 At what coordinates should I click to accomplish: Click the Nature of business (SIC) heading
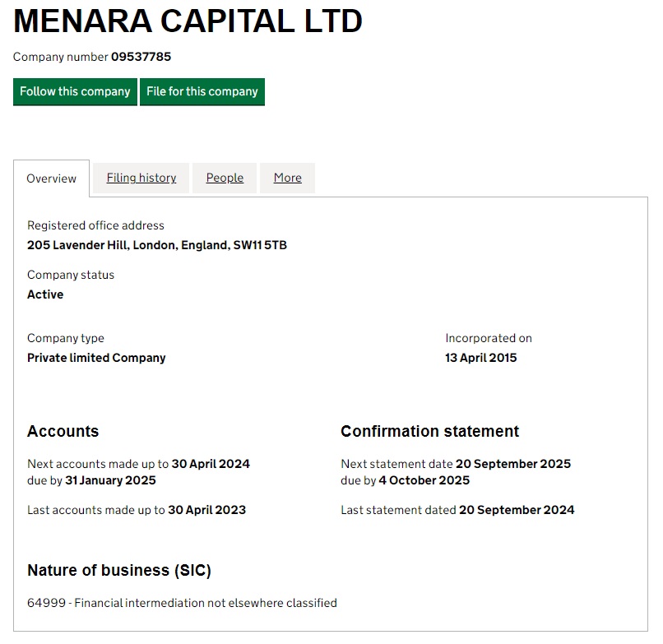point(118,570)
